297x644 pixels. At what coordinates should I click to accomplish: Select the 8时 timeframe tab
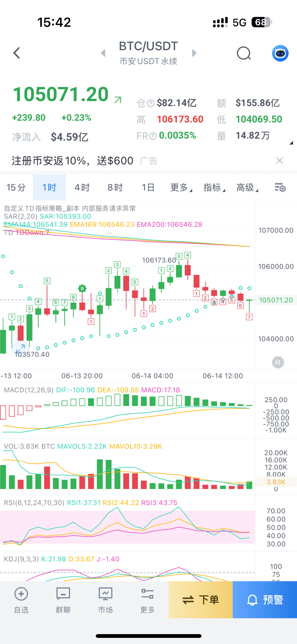[x=115, y=187]
